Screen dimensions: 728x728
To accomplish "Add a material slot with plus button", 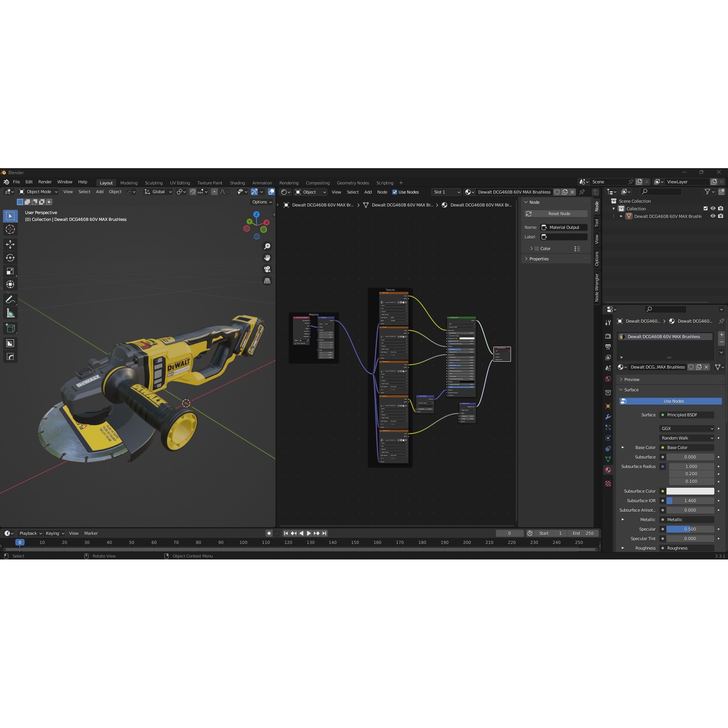I will pos(722,335).
